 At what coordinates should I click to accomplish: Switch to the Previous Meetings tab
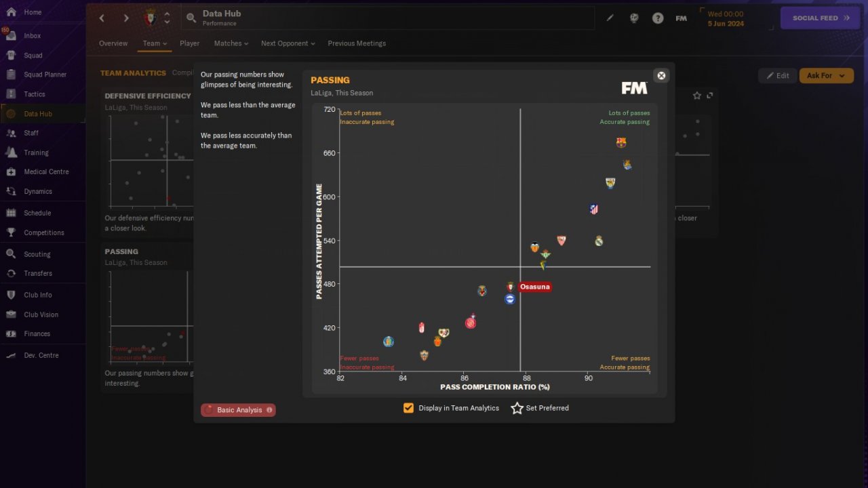(x=357, y=43)
